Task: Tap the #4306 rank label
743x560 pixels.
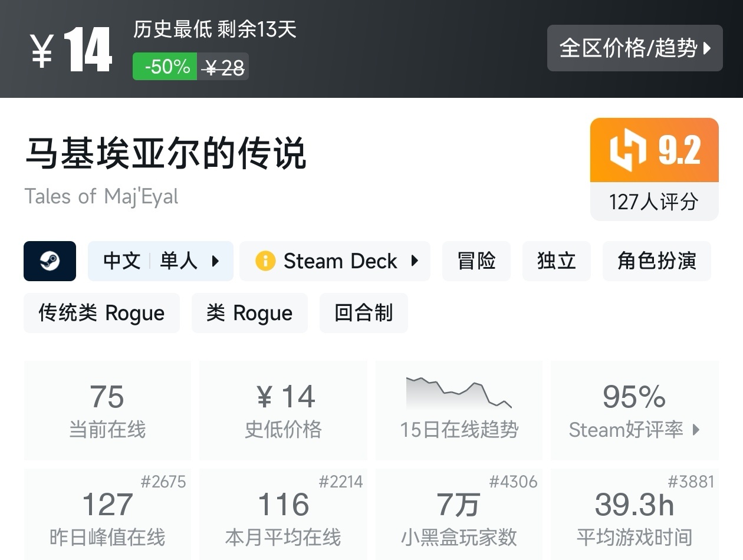Action: (514, 482)
